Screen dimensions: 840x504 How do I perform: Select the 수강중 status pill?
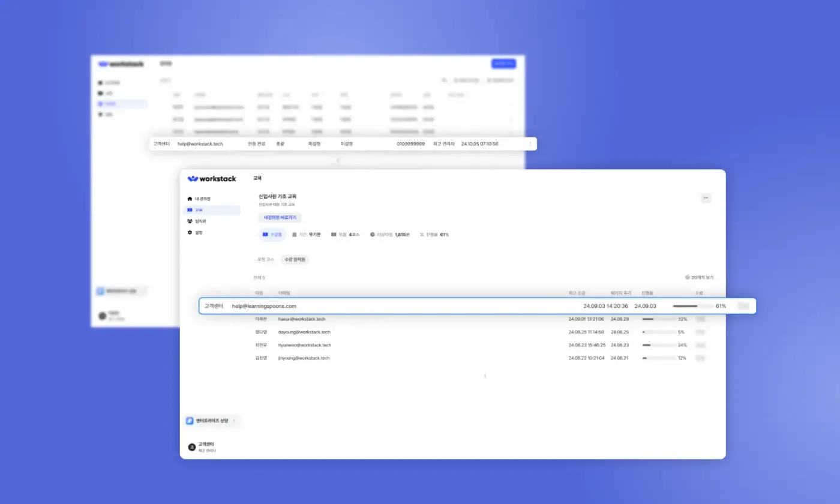tap(272, 235)
